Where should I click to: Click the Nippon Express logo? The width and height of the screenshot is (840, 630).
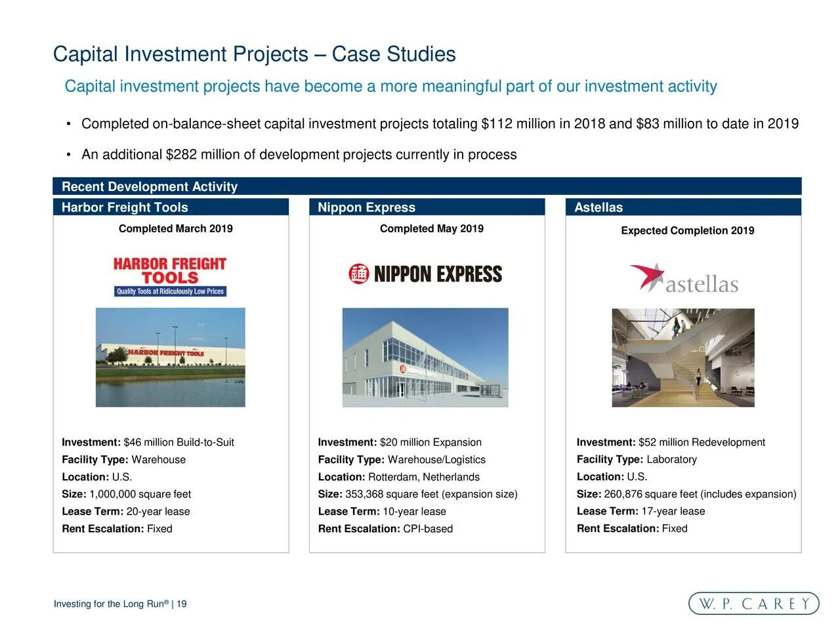(x=425, y=274)
